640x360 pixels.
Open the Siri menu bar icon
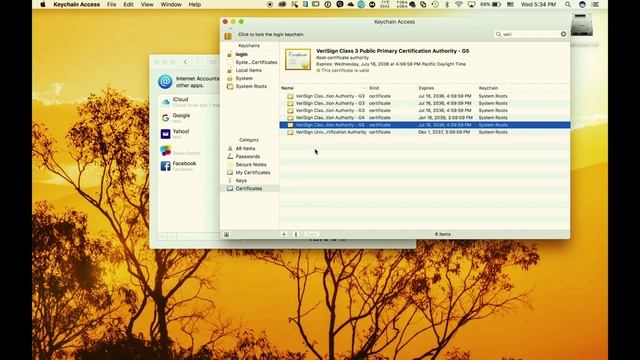582,4
